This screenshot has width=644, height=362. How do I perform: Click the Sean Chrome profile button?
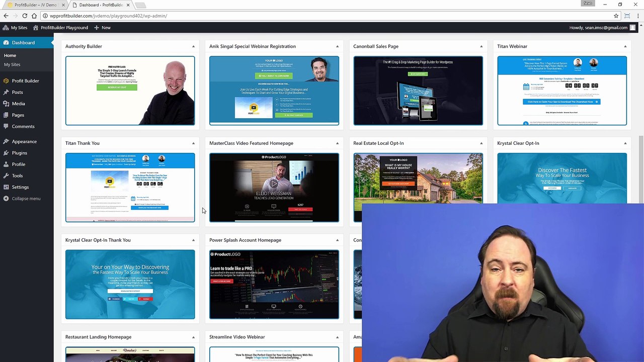(x=588, y=3)
